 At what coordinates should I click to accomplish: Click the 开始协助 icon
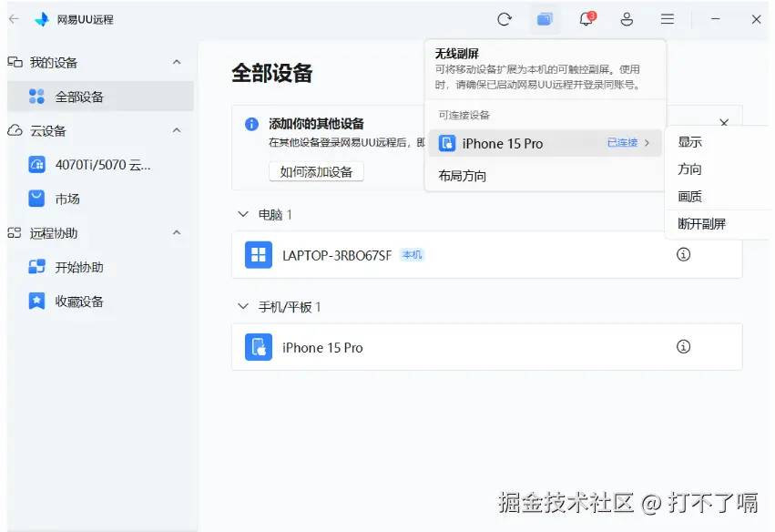36,267
